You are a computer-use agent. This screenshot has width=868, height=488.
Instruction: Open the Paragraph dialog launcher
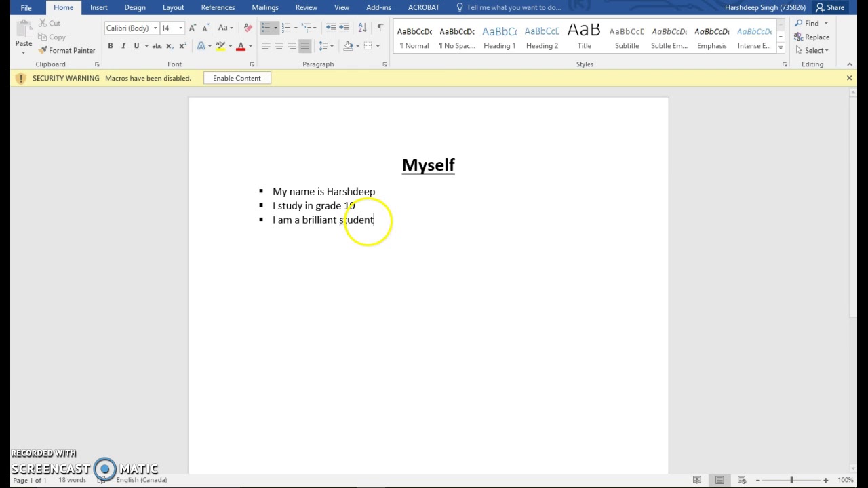384,64
